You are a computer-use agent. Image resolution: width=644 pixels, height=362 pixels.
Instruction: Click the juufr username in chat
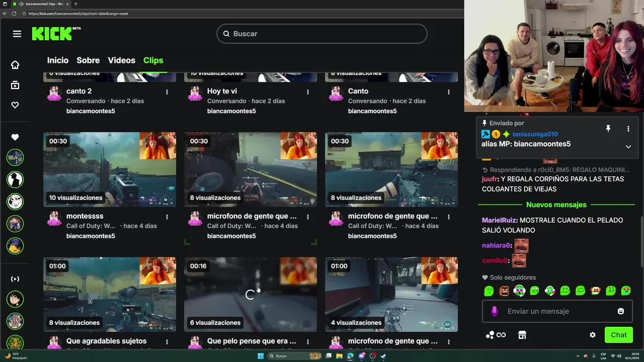click(489, 179)
